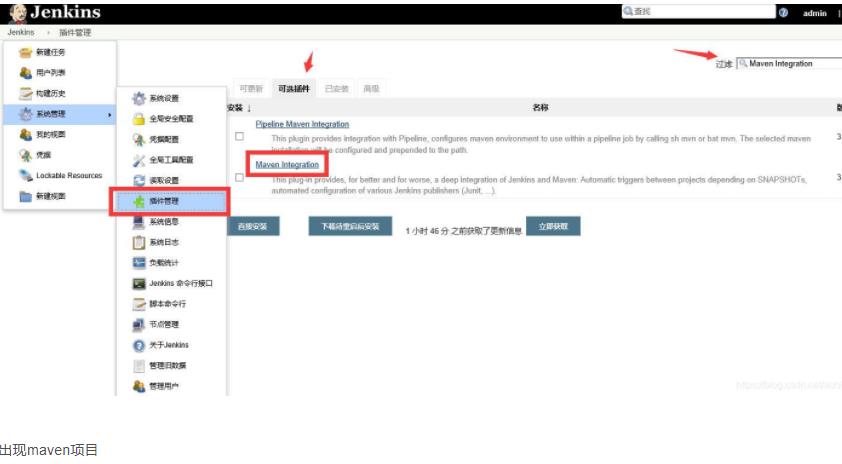Click the 立即获取 button
The image size is (842, 464).
(553, 227)
